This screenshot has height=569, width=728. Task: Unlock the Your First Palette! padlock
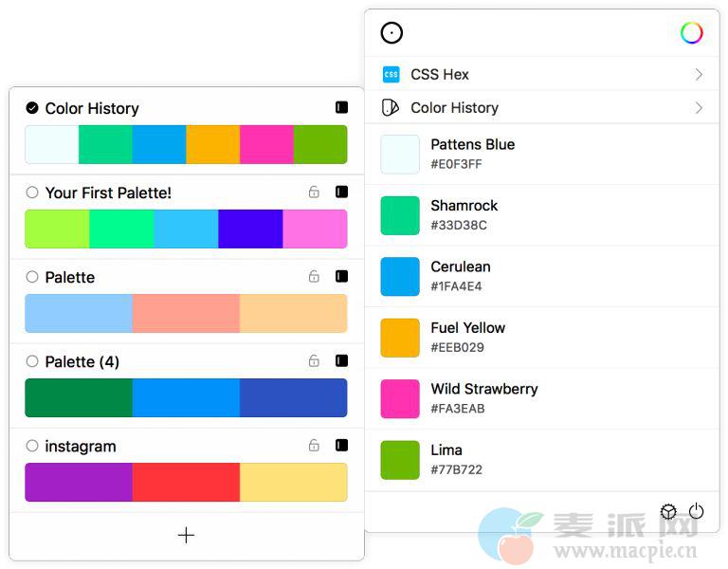point(314,193)
